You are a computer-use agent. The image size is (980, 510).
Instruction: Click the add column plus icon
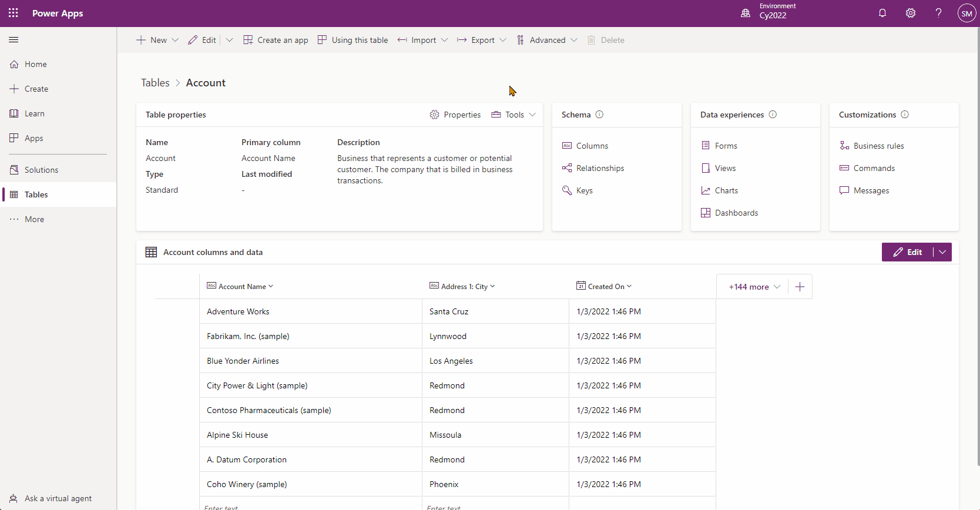tap(800, 287)
